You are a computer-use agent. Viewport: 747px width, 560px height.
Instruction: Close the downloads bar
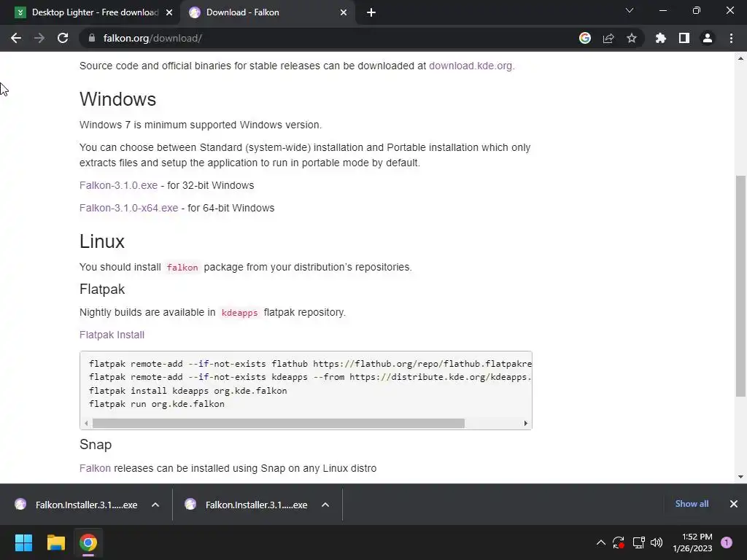(734, 504)
